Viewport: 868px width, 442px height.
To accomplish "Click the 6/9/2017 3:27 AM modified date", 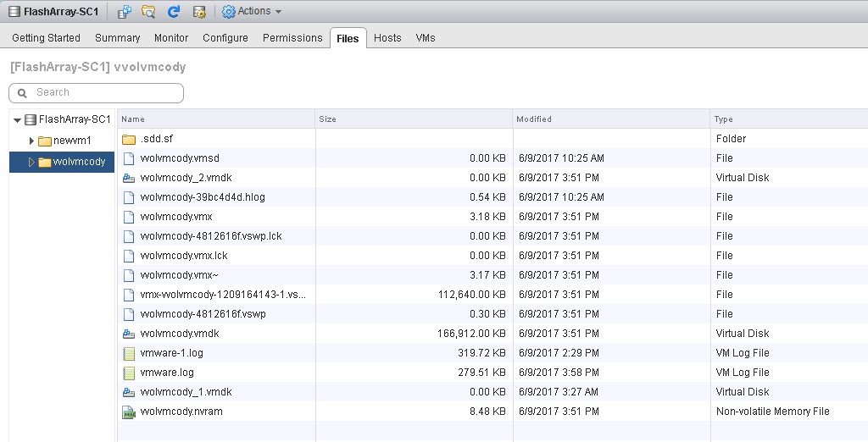I will [x=559, y=392].
